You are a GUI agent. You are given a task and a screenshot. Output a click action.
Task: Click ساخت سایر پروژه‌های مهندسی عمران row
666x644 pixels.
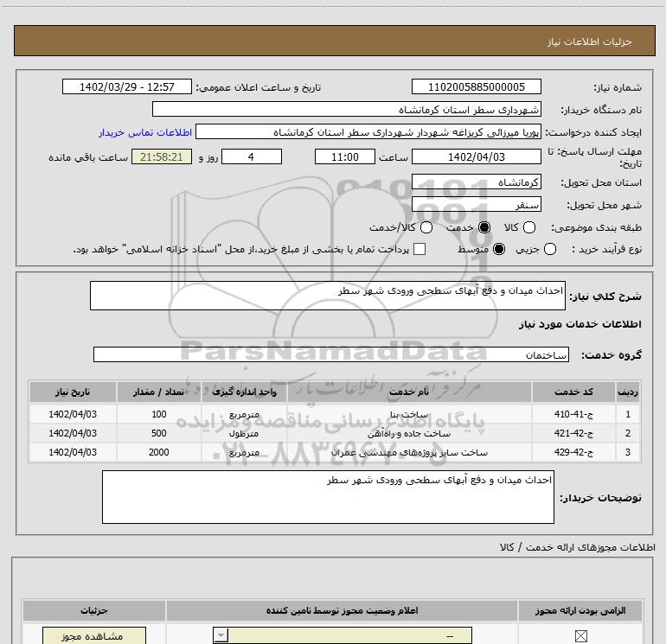coord(335,452)
